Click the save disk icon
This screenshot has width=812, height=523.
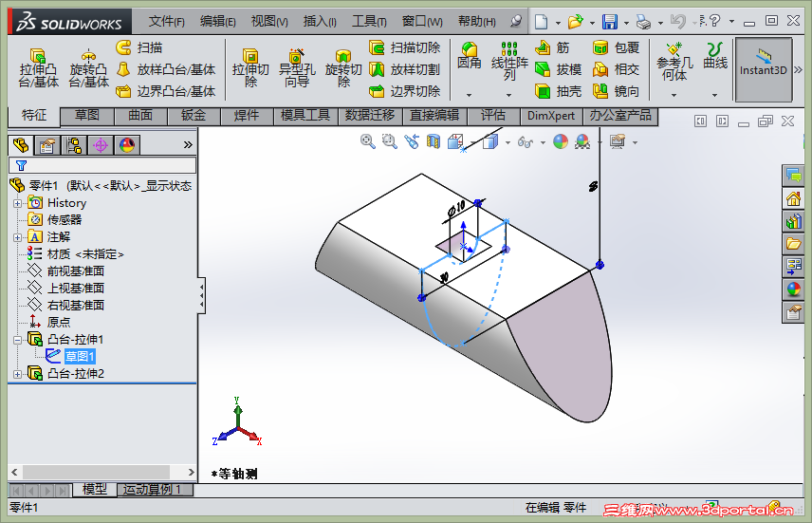pyautogui.click(x=610, y=21)
